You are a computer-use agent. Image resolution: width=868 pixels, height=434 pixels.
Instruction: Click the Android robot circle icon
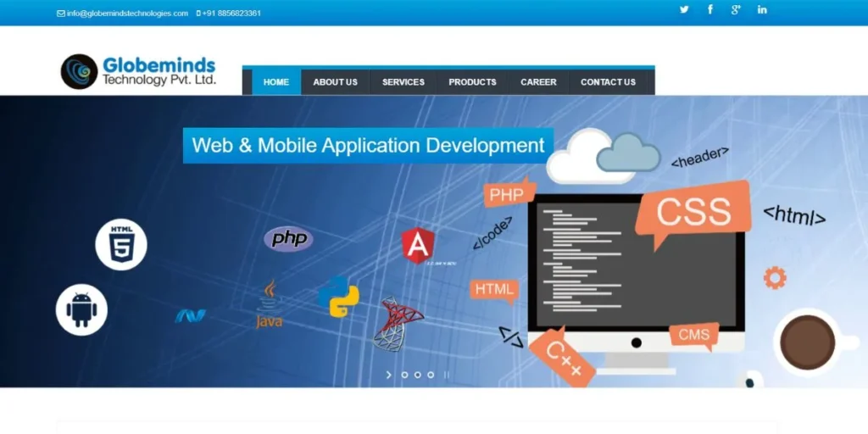[x=82, y=310]
